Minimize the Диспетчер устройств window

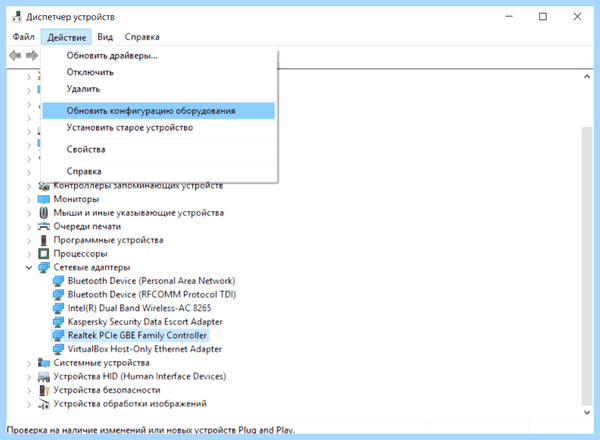[509, 16]
